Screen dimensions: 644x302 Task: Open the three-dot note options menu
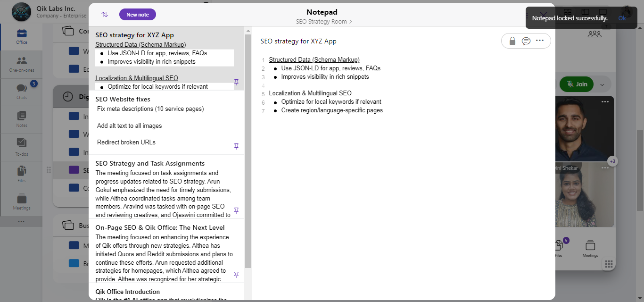[x=540, y=41]
